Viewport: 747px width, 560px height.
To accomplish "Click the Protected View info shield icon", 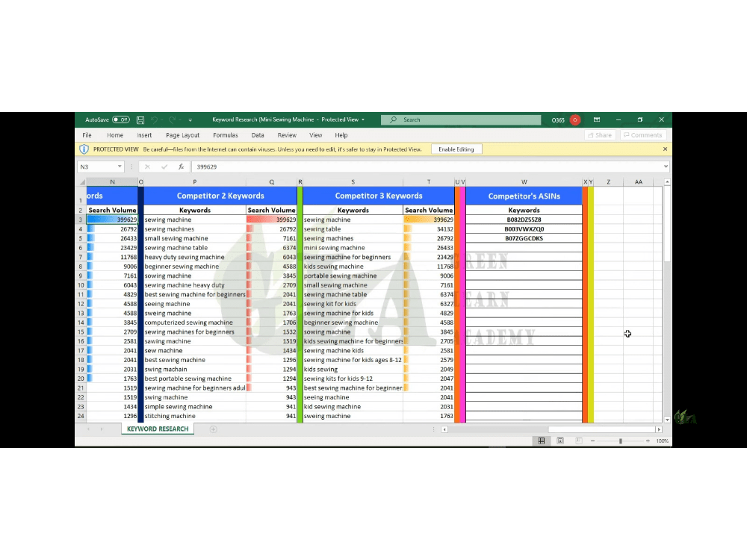I will click(84, 149).
